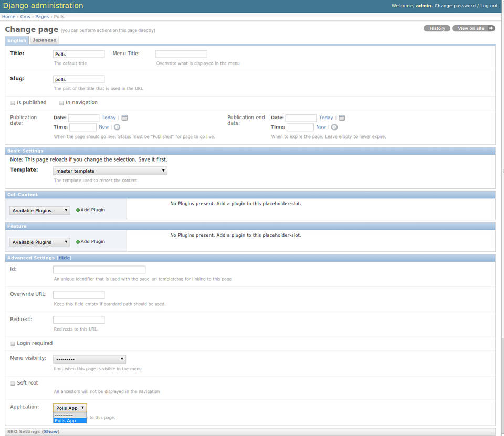Enable the Is published checkbox

[13, 103]
